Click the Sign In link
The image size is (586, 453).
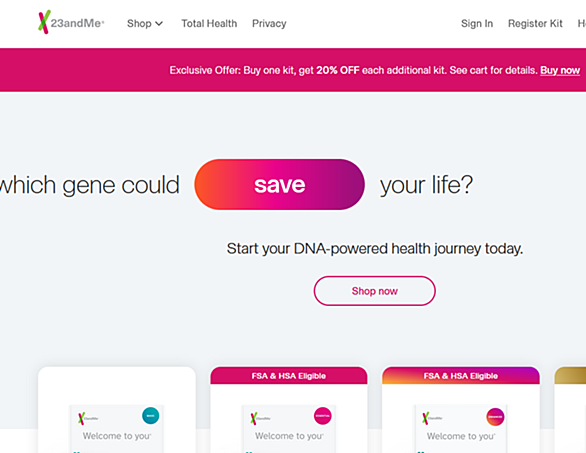coord(477,24)
